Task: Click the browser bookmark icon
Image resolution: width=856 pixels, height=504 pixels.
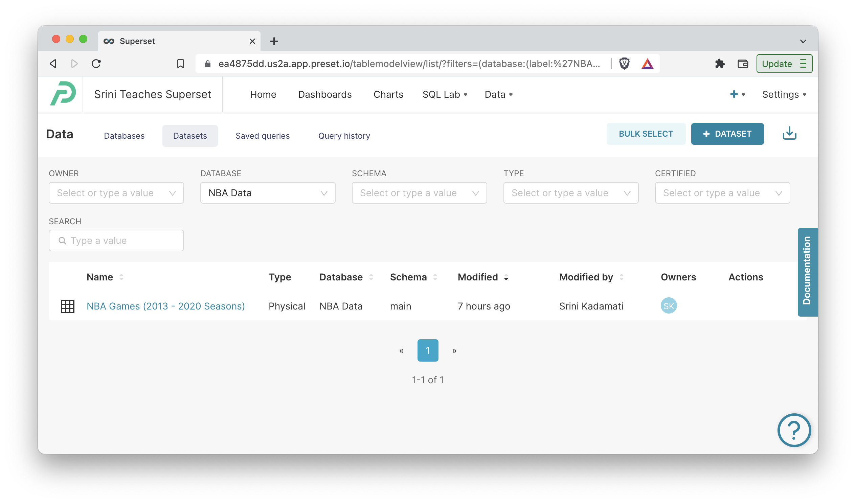Action: [x=180, y=64]
